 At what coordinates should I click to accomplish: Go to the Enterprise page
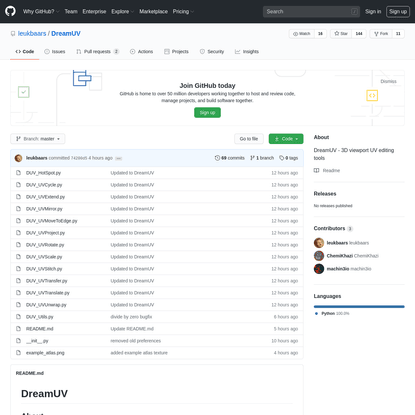click(x=94, y=11)
